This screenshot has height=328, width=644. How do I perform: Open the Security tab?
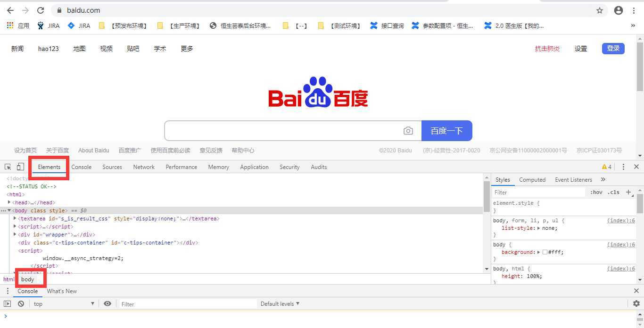289,167
